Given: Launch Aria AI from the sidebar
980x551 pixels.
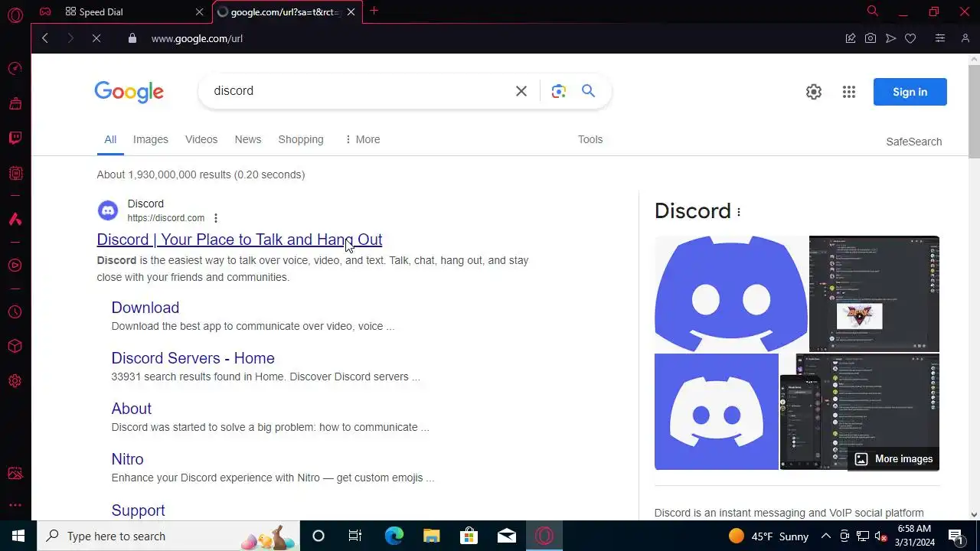Looking at the screenshot, I should tap(15, 220).
